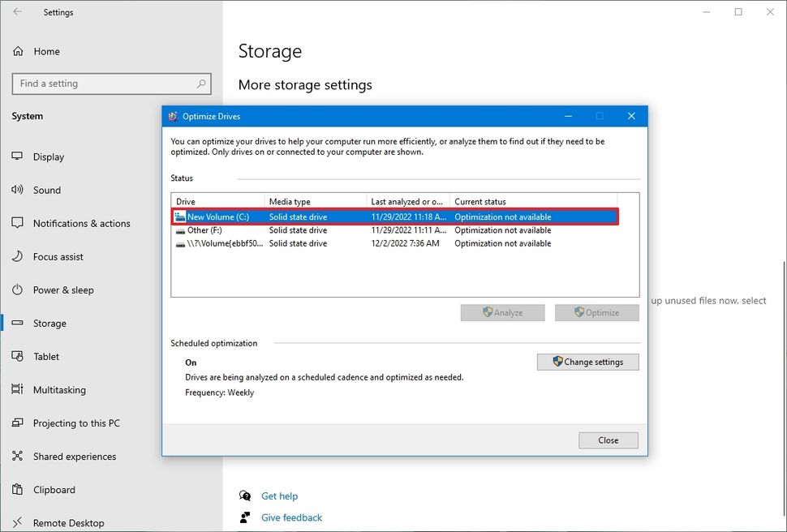
Task: Open Power & sleep settings
Action: click(x=62, y=290)
